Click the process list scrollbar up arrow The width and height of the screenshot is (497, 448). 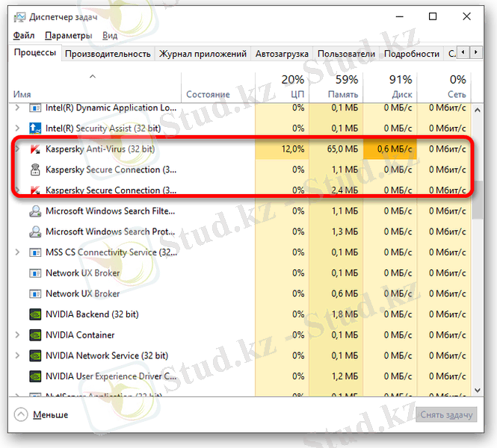pyautogui.click(x=478, y=111)
